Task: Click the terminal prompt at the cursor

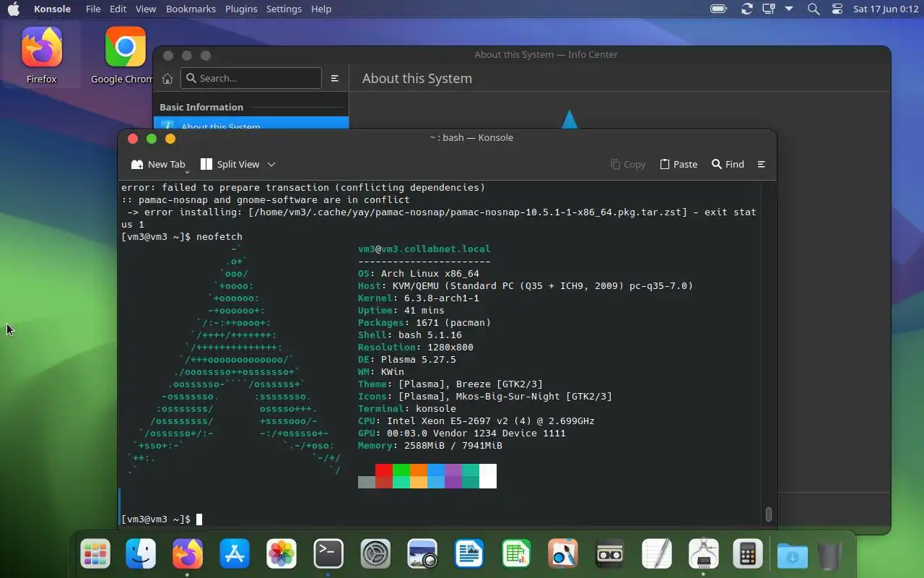Action: (199, 519)
